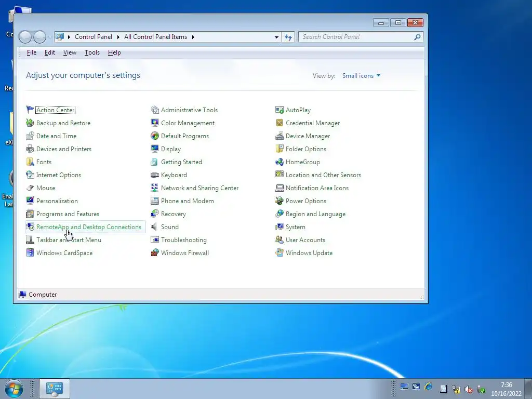532x399 pixels.
Task: Open the Folder Options link
Action: pyautogui.click(x=305, y=149)
